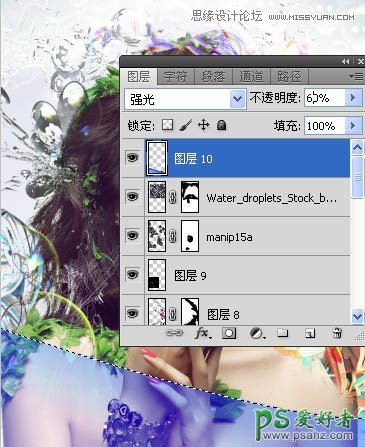The width and height of the screenshot is (365, 447).
Task: Toggle lock image pixels brush icon
Action: click(x=186, y=125)
